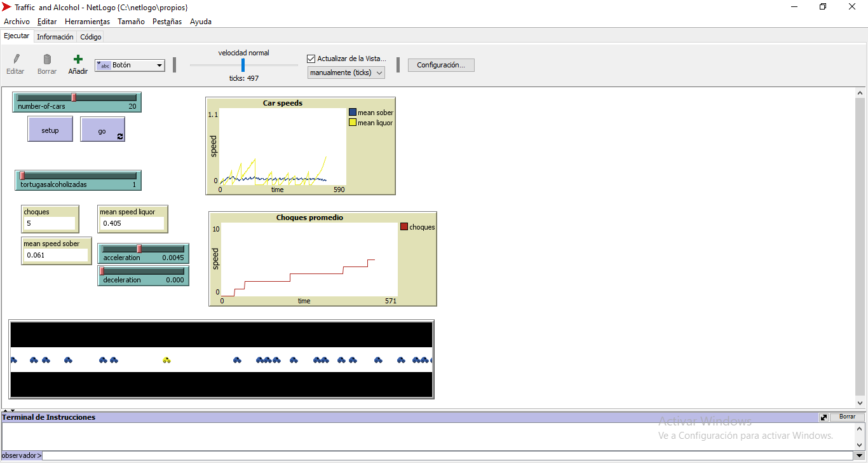The image size is (868, 463).
Task: Toggle the Actualizar de la Vista checkbox
Action: (x=311, y=59)
